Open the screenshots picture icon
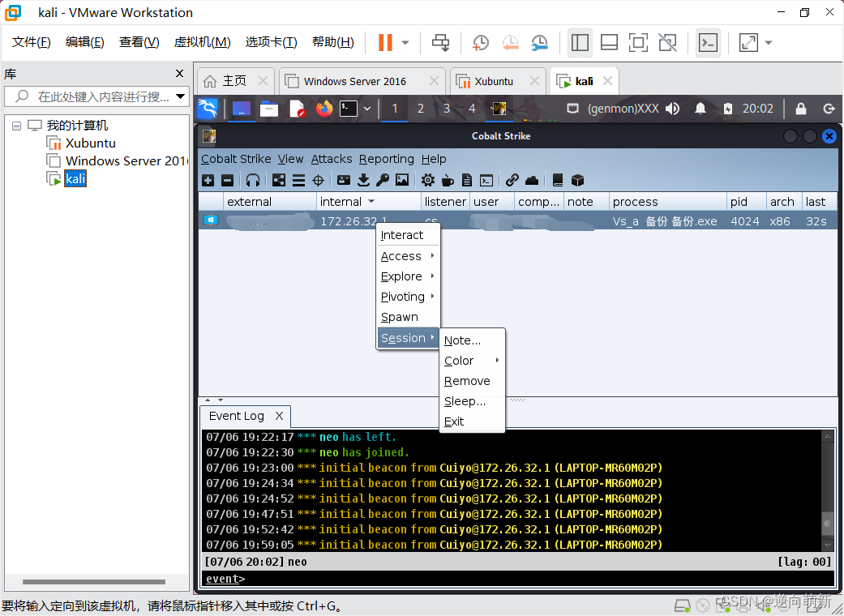 pyautogui.click(x=402, y=180)
